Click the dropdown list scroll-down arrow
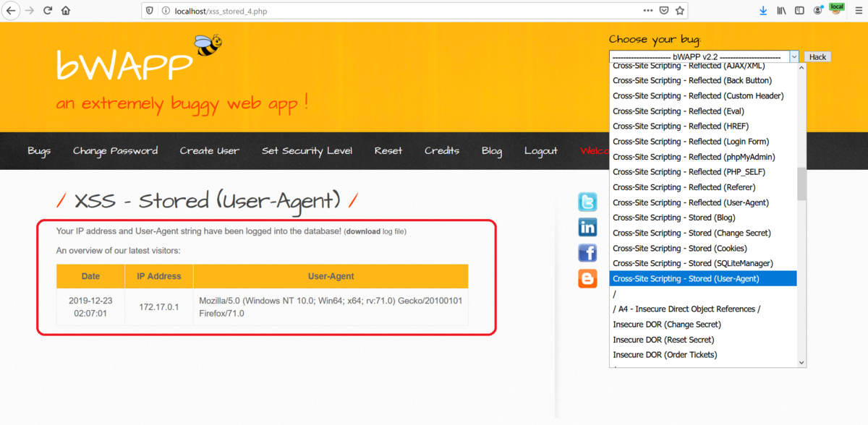This screenshot has height=425, width=868. (801, 362)
